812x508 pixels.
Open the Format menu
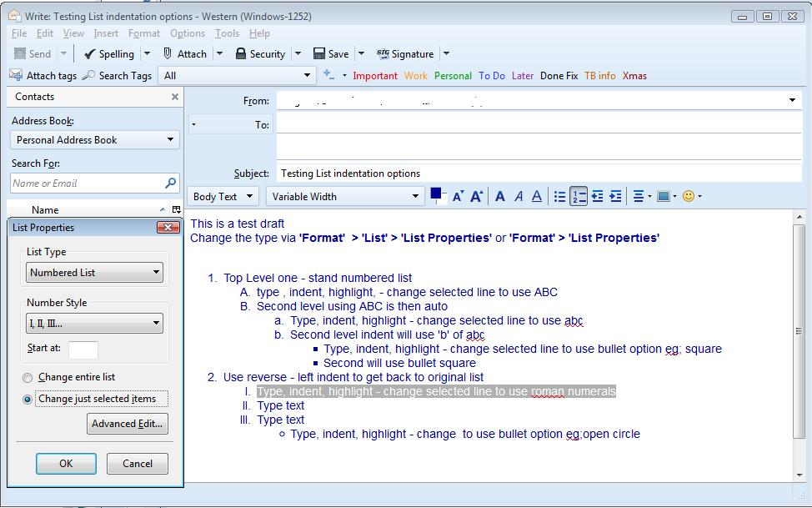pyautogui.click(x=144, y=33)
